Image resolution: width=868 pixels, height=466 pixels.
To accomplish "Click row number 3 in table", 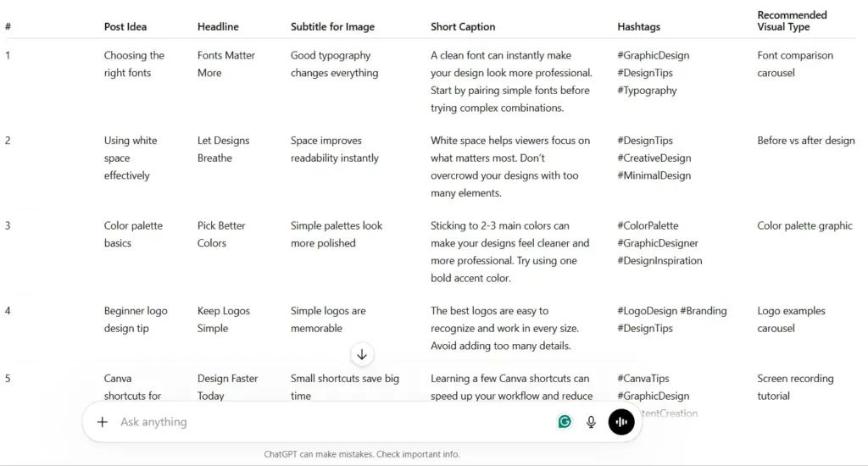I will [8, 226].
